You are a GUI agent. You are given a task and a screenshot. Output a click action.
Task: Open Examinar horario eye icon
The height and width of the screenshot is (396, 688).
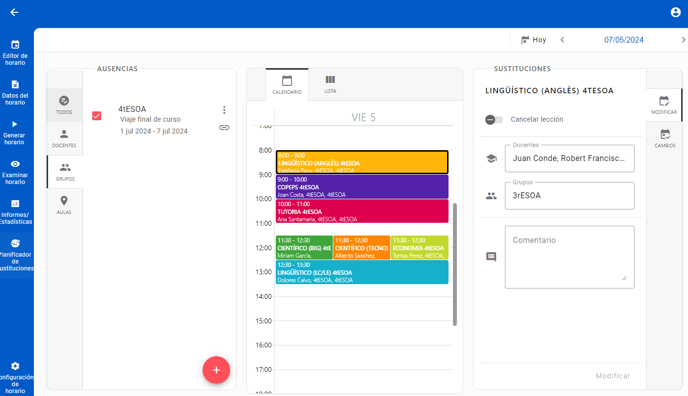coord(15,164)
